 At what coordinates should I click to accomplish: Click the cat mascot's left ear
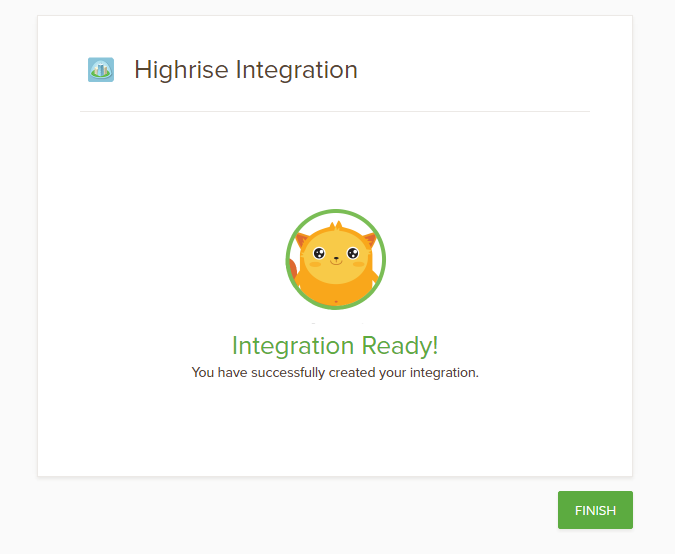pyautogui.click(x=302, y=240)
